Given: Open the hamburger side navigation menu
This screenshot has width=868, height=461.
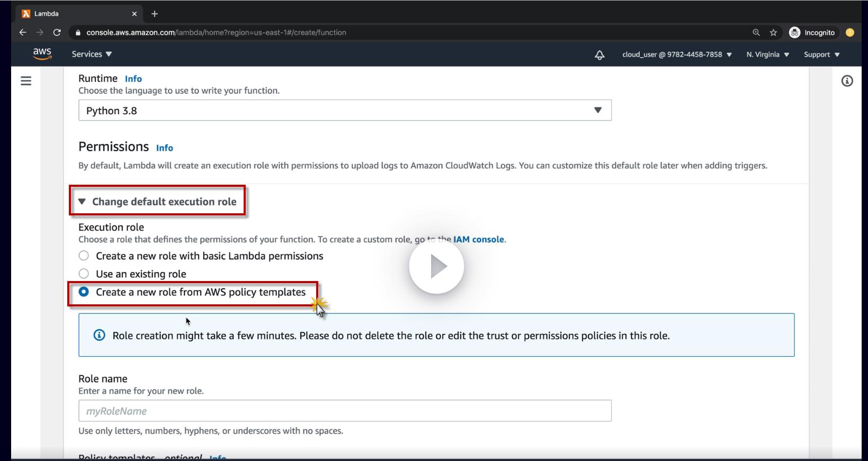Looking at the screenshot, I should point(26,81).
